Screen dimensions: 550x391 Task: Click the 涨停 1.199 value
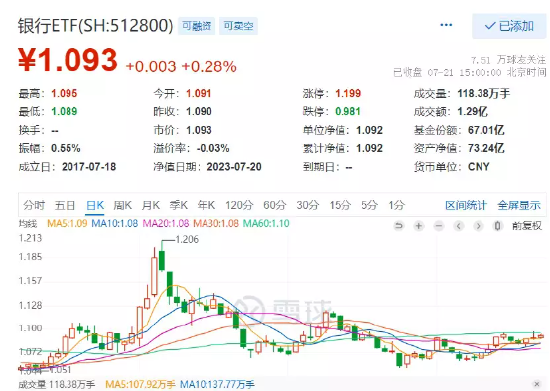click(x=348, y=93)
